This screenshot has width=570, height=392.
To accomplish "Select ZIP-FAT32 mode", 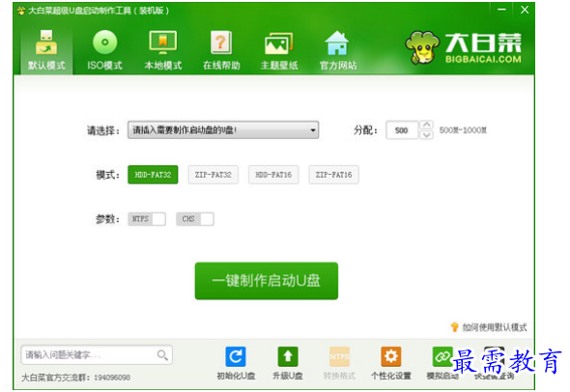I will coord(213,175).
